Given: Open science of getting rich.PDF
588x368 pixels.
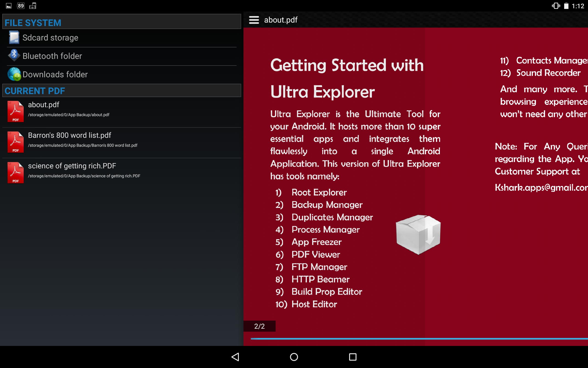Looking at the screenshot, I should coord(122,173).
